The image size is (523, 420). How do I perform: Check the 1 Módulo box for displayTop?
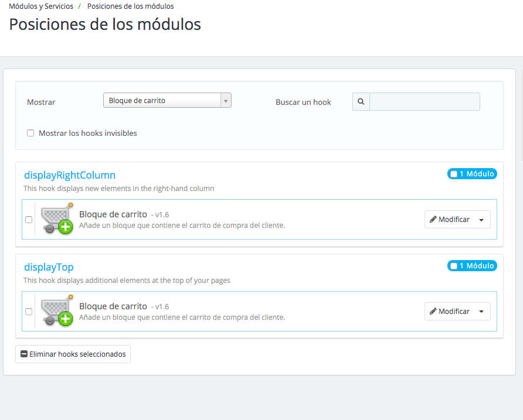click(x=454, y=266)
